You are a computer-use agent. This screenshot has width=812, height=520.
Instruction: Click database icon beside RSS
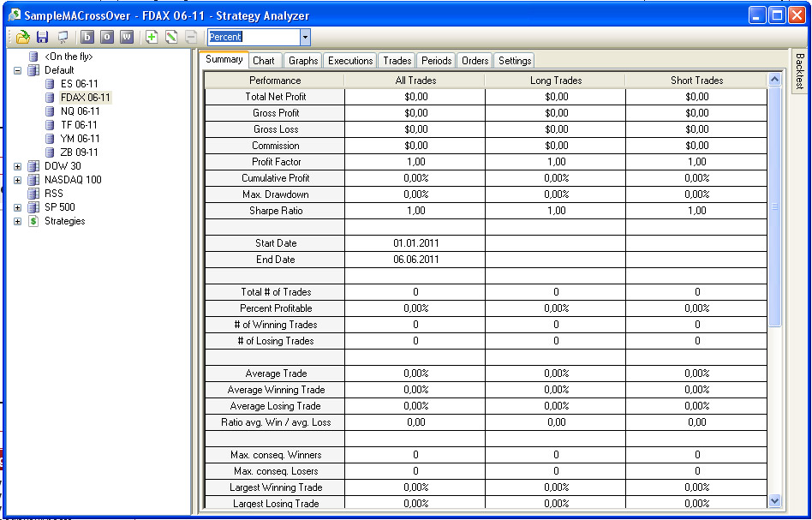click(x=33, y=194)
